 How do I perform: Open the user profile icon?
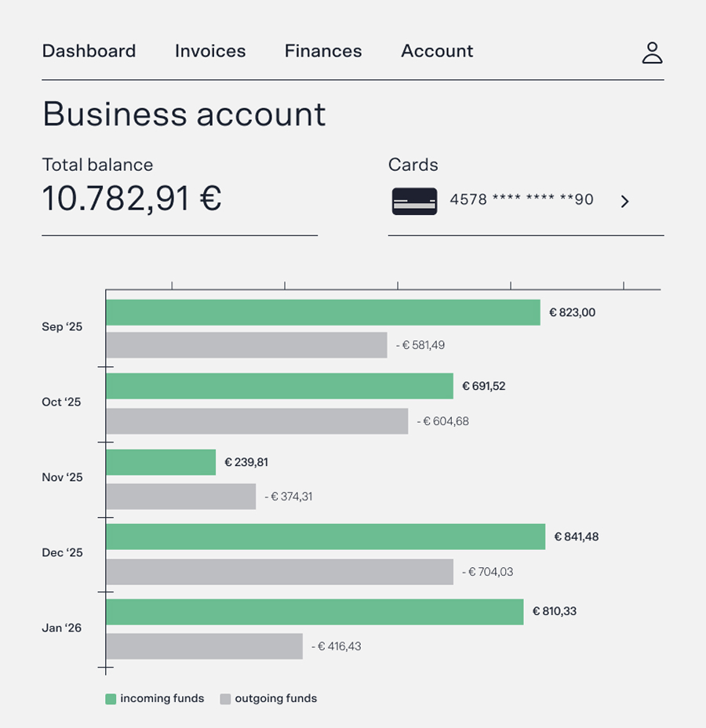pos(652,53)
